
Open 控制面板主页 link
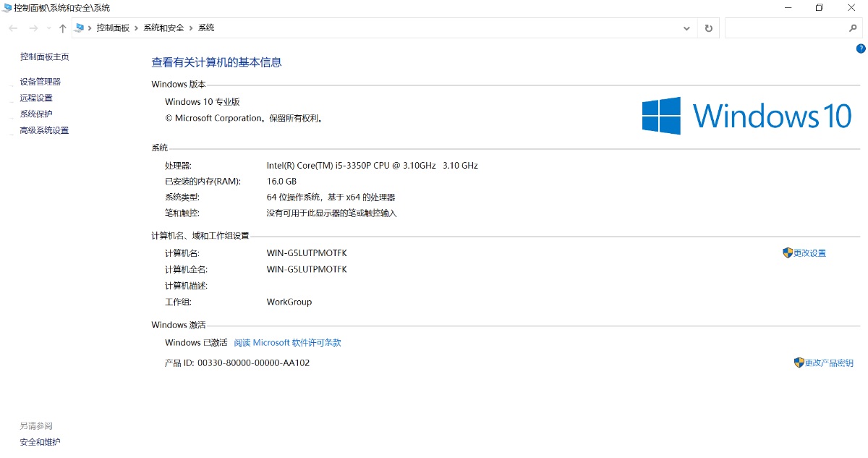45,56
